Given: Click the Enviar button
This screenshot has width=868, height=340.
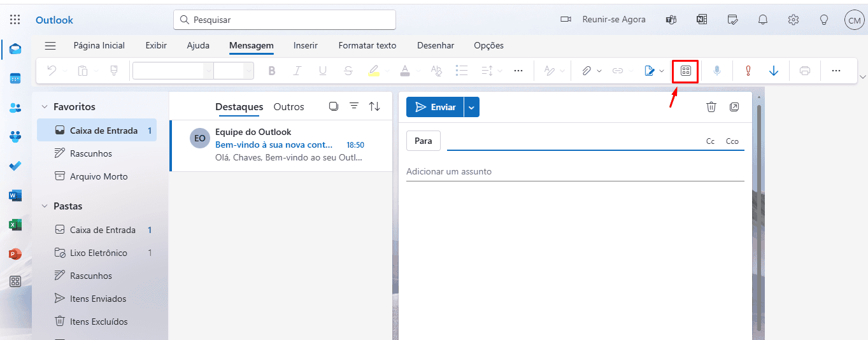Looking at the screenshot, I should (x=435, y=107).
